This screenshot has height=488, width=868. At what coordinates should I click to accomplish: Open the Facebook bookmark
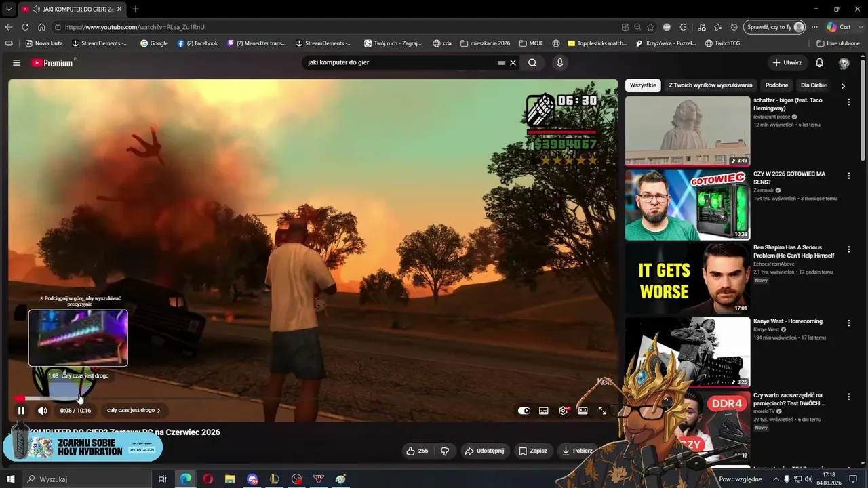pyautogui.click(x=197, y=43)
